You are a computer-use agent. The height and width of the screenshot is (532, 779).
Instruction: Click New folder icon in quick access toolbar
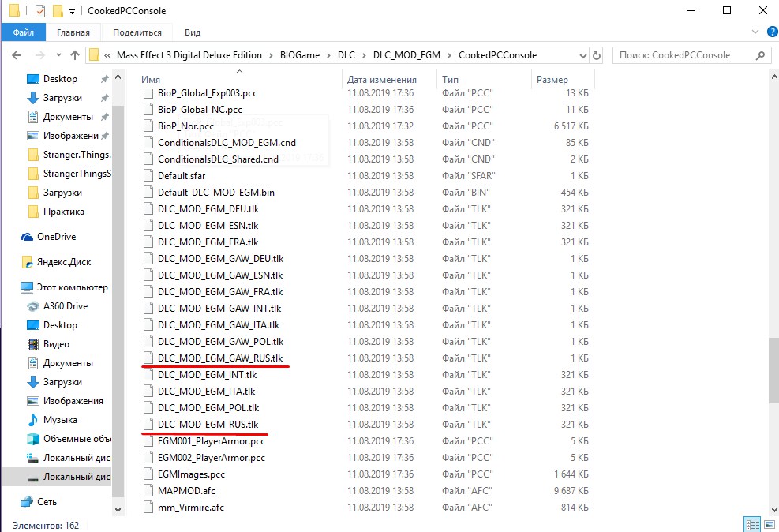pos(58,10)
